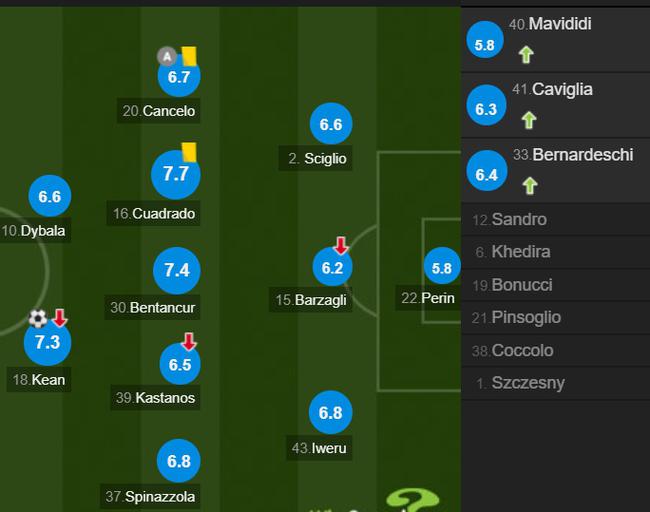650x512 pixels.
Task: Click Bernardeschi's green substituted-on arrow
Action: coord(530,186)
